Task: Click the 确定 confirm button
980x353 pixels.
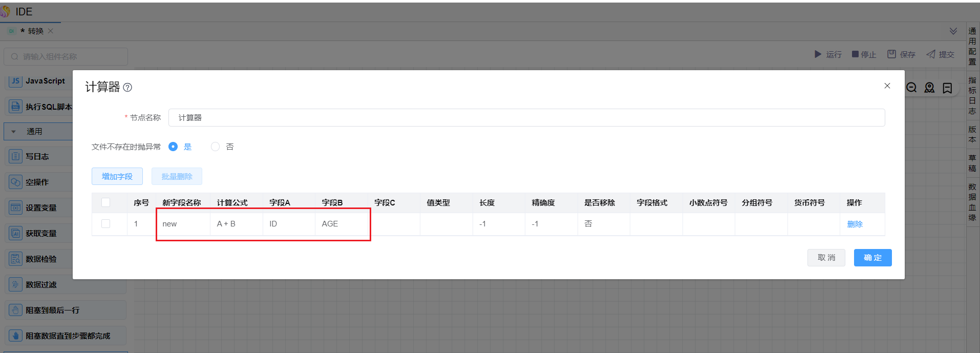Action: pos(872,258)
